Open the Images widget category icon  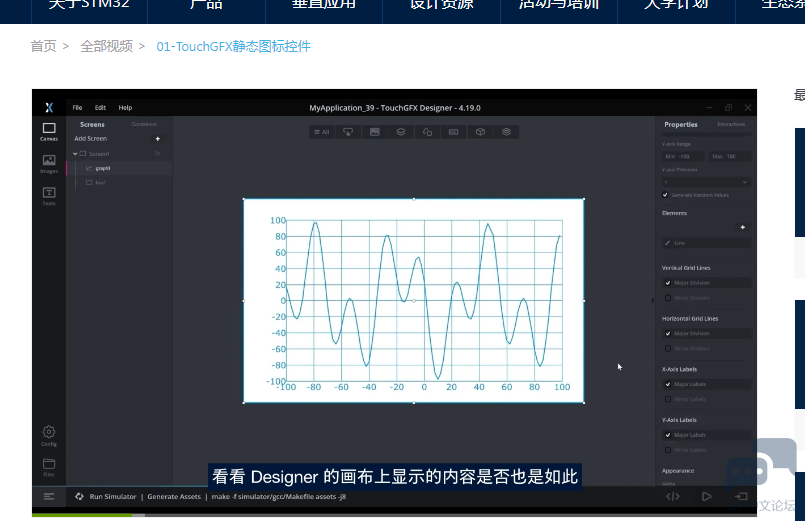coord(375,132)
